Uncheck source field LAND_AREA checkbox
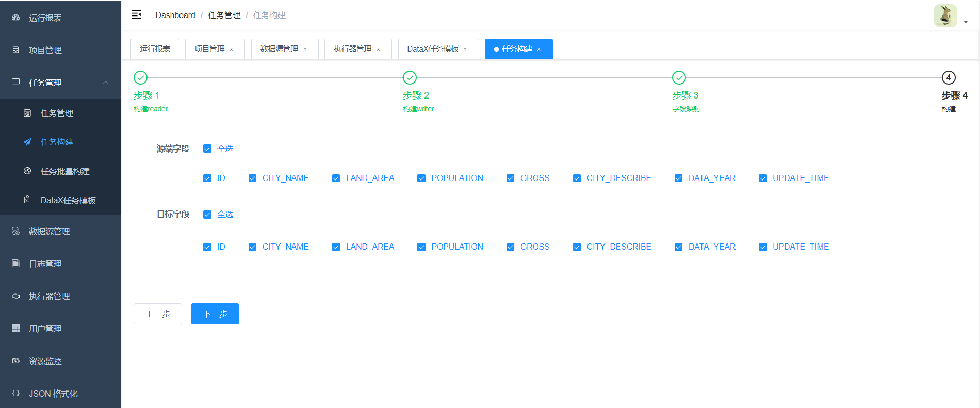Screen dimensions: 980x408 click(336, 178)
